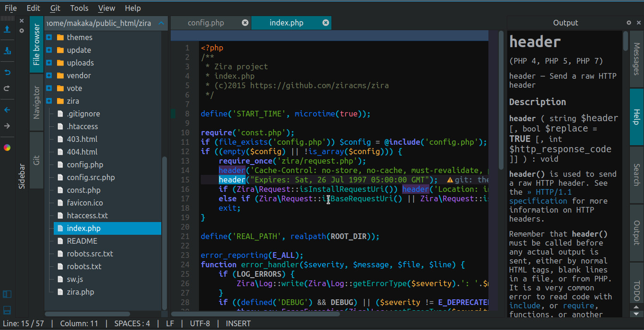Click the Navigate forward arrow icon

point(7,125)
